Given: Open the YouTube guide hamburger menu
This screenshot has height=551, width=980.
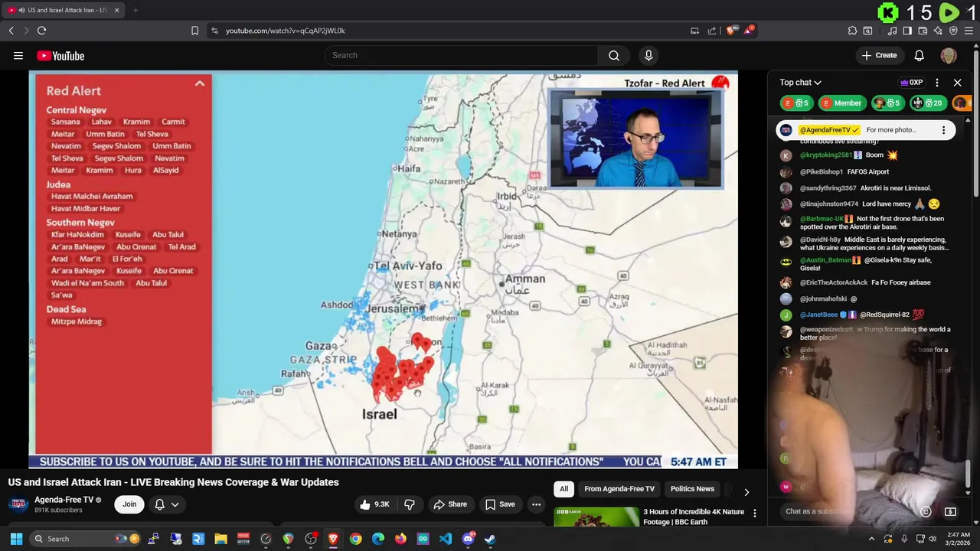Looking at the screenshot, I should (x=18, y=56).
